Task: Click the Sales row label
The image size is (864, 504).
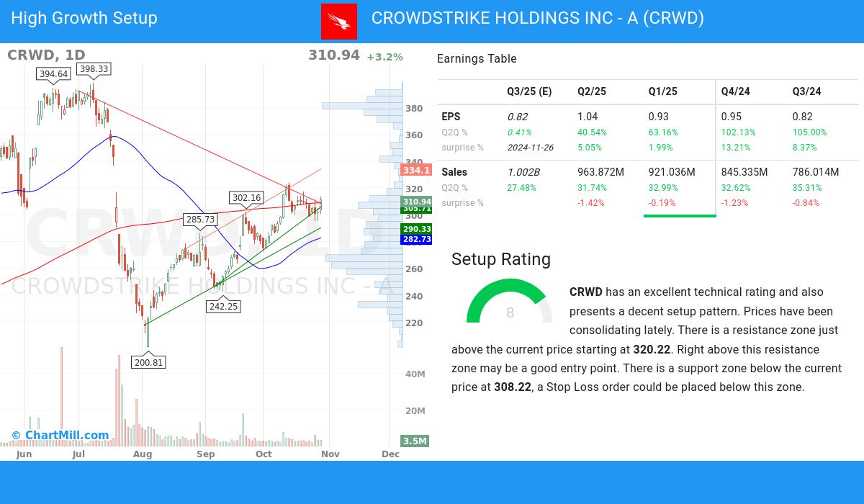Action: click(x=454, y=172)
